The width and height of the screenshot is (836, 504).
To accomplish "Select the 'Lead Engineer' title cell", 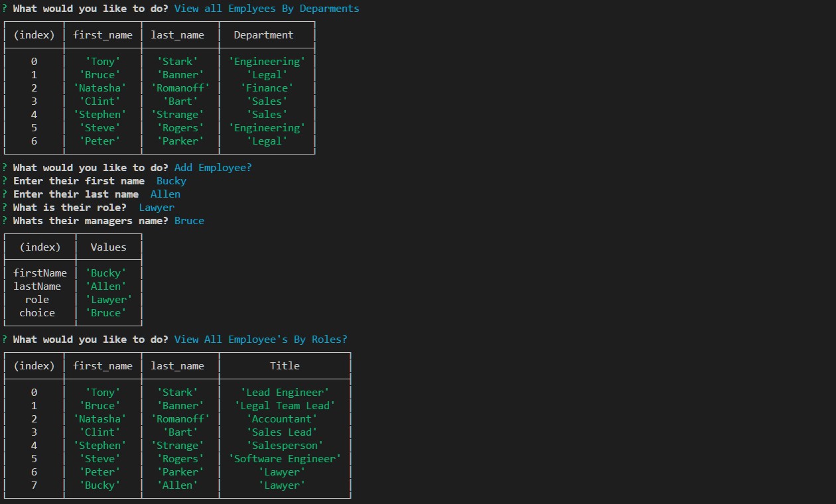I will [x=285, y=393].
